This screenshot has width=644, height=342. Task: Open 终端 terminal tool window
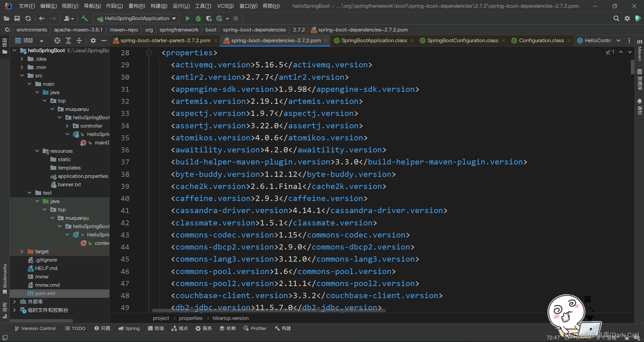coord(156,328)
